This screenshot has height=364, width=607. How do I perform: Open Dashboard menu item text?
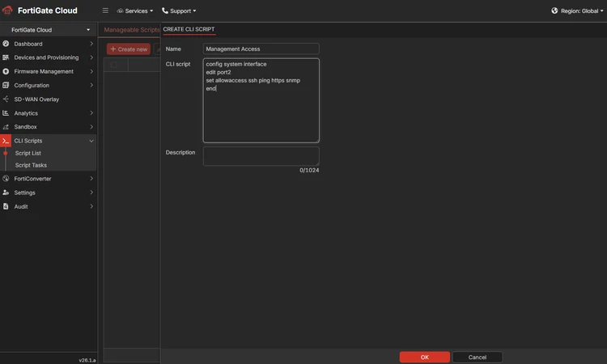pos(28,44)
